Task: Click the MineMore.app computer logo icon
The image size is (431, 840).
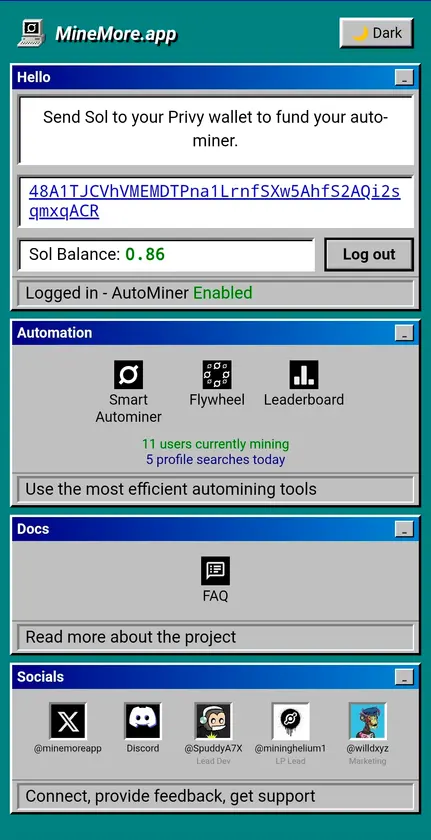Action: 31,33
